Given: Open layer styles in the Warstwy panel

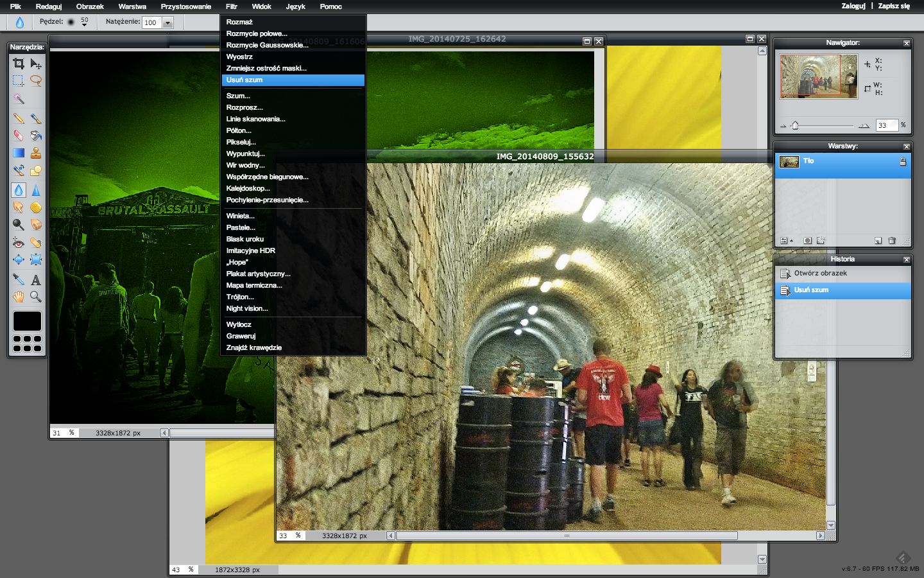Looking at the screenshot, I should pos(820,241).
